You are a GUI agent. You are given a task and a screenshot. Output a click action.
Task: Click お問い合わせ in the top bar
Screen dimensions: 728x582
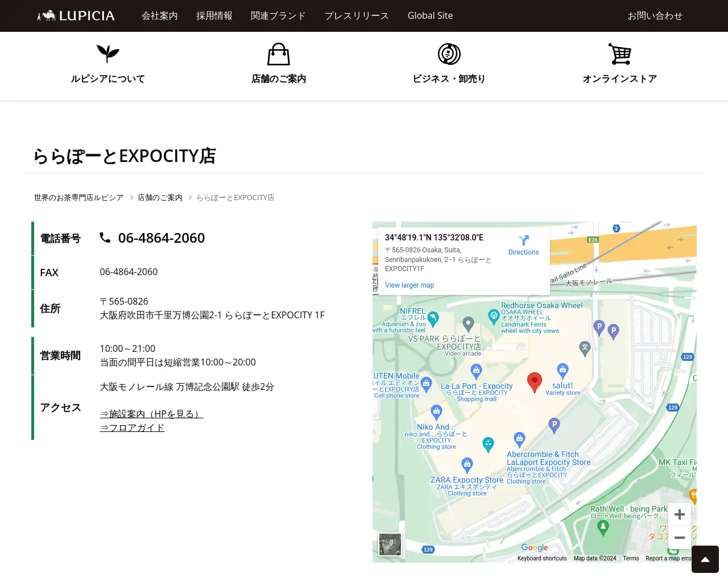click(x=655, y=16)
